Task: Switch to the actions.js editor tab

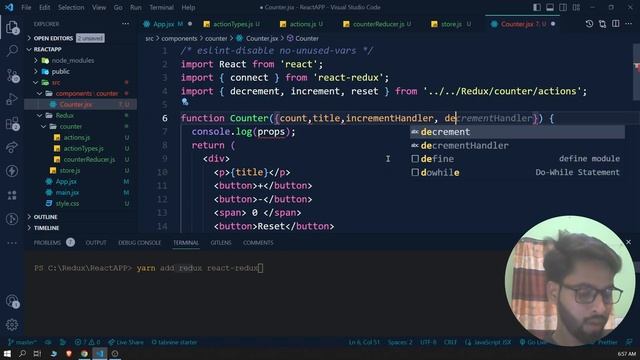Action: pos(303,24)
